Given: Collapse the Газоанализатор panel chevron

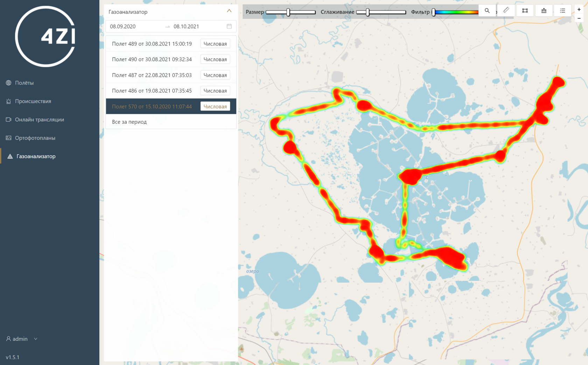Looking at the screenshot, I should point(229,11).
